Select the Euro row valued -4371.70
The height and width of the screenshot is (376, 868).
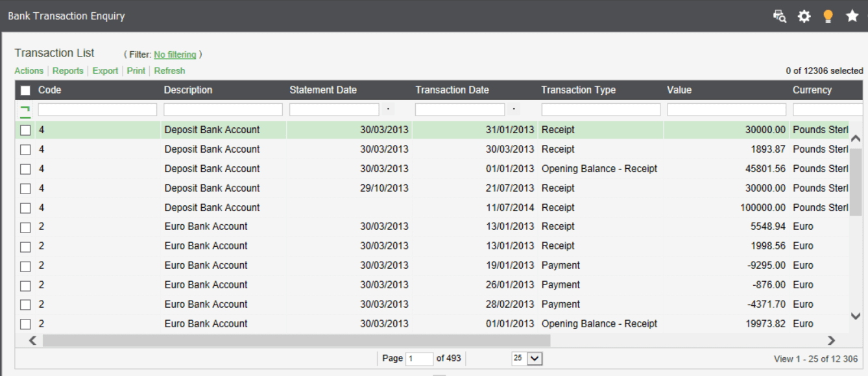pyautogui.click(x=25, y=305)
